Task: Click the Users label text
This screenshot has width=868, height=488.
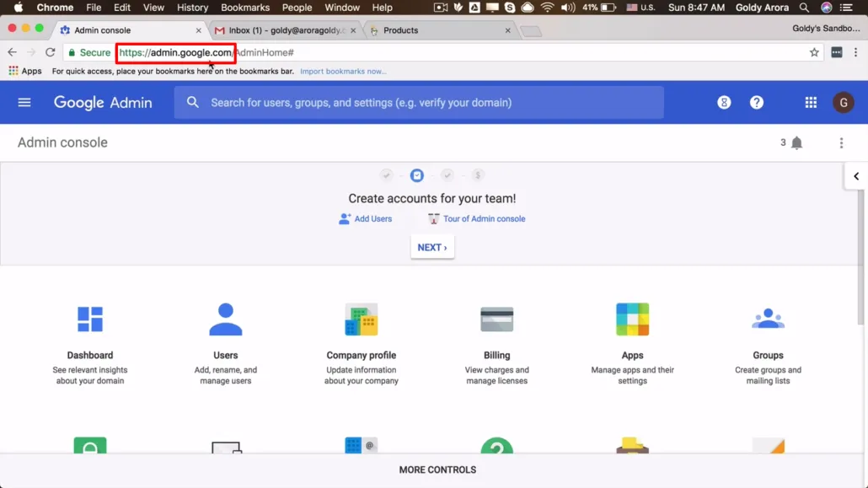Action: pyautogui.click(x=226, y=355)
